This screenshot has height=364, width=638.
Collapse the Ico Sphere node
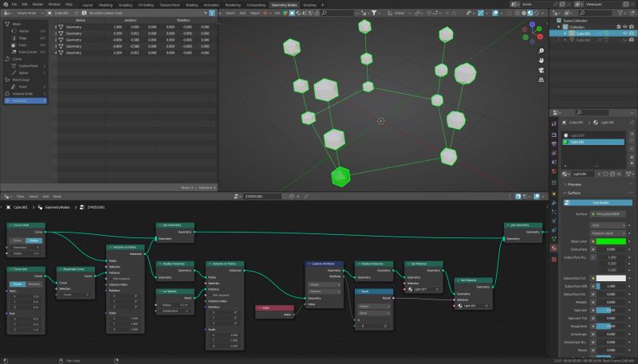coord(160,292)
